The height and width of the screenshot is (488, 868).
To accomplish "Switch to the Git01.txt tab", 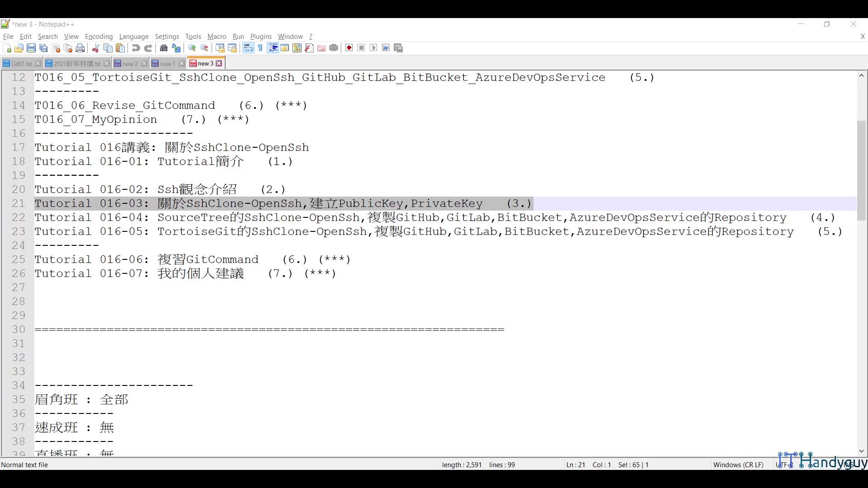I will tap(20, 63).
